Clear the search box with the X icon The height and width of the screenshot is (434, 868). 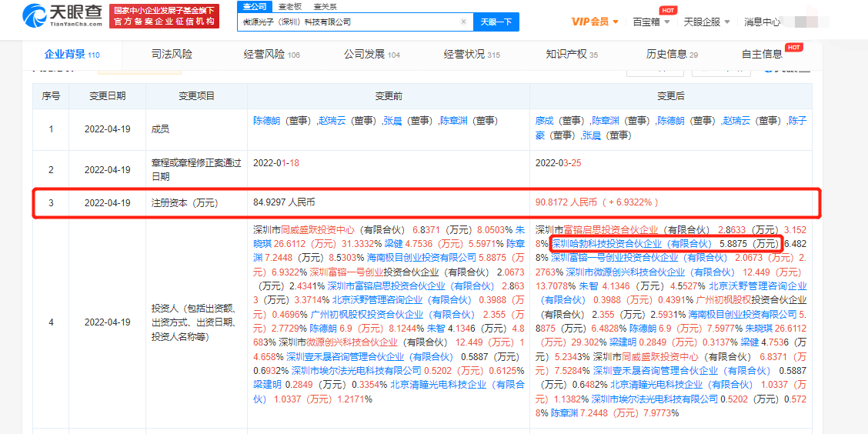(463, 22)
